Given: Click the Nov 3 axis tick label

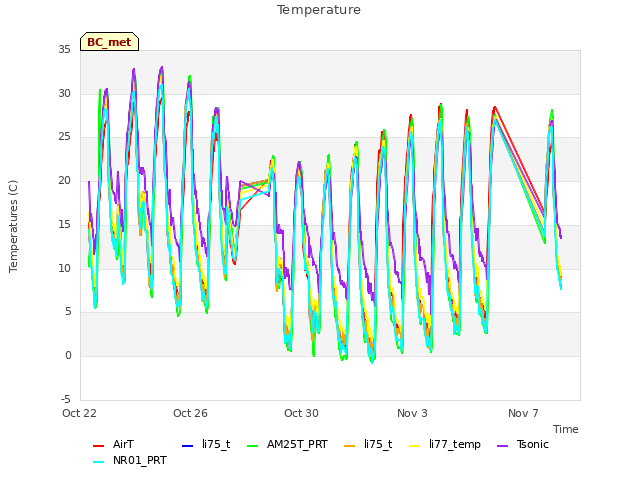Looking at the screenshot, I should [412, 413].
